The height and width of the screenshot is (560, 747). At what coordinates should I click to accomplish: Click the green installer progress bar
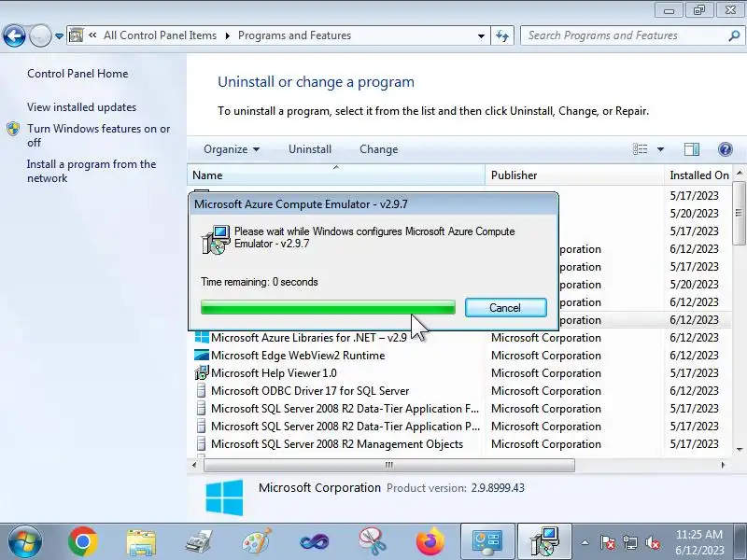(328, 308)
